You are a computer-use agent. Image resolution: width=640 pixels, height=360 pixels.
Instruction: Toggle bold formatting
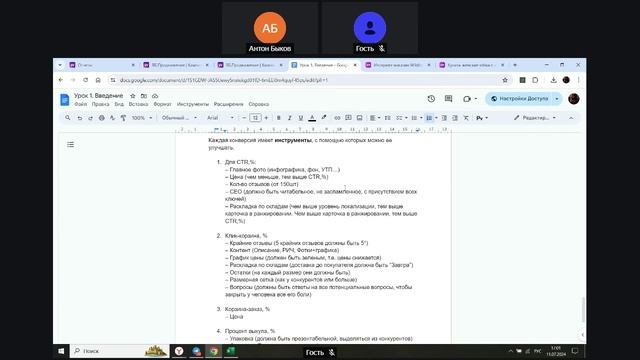pos(279,118)
